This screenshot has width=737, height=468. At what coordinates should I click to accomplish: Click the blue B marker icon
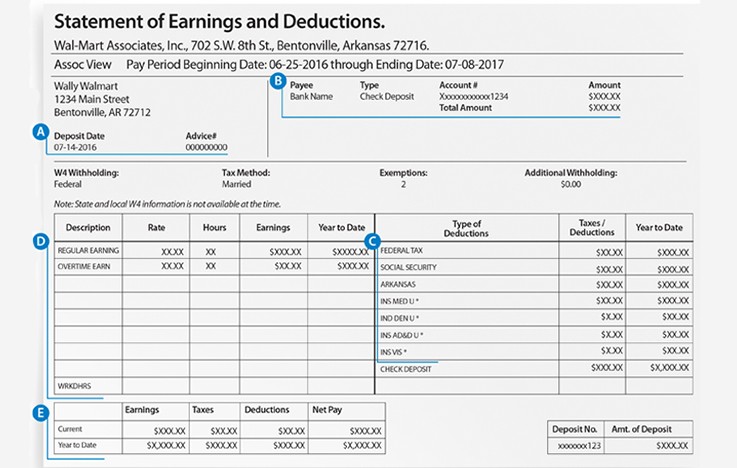point(276,82)
